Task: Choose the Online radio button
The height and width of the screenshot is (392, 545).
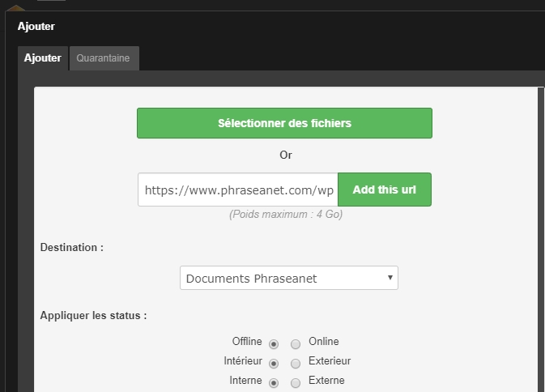Action: (x=296, y=343)
